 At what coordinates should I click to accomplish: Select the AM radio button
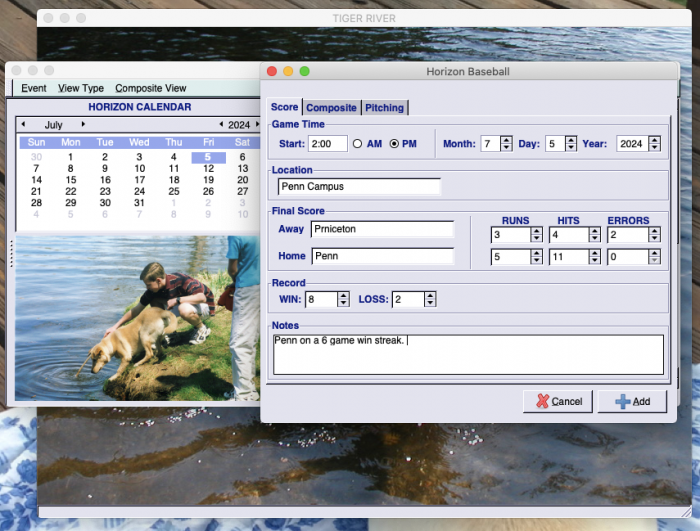coord(358,144)
